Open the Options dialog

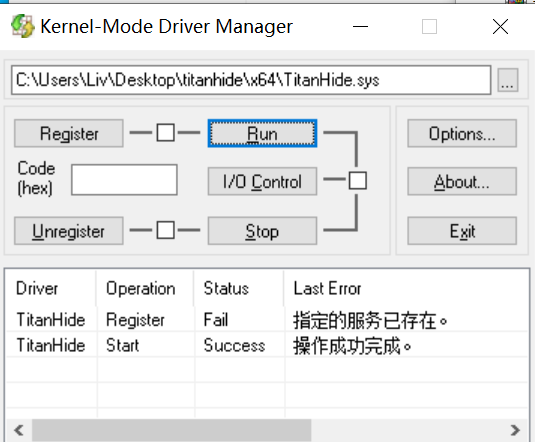coord(462,133)
